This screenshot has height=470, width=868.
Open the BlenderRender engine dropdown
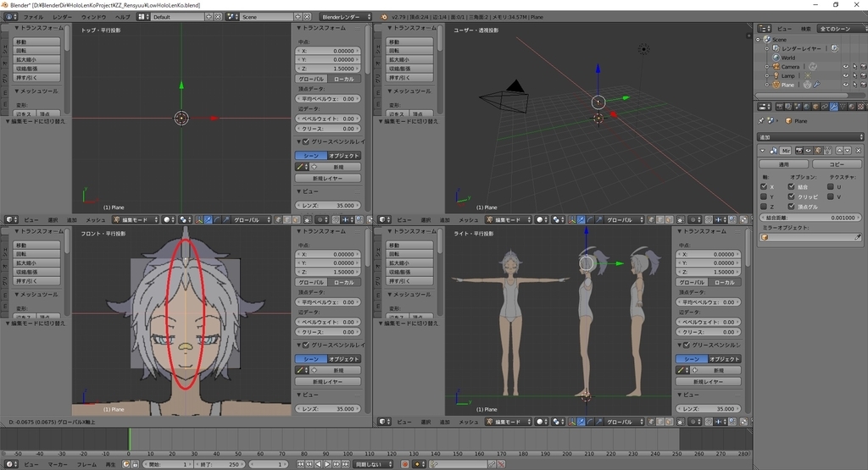point(346,17)
